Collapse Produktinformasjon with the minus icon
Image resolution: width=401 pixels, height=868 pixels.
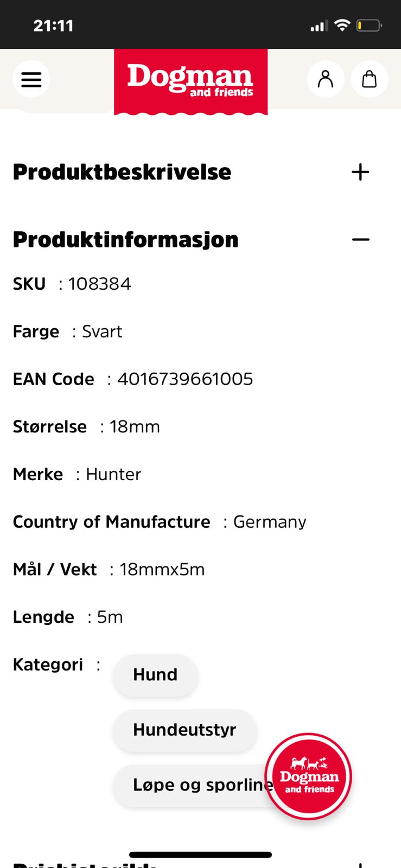360,239
